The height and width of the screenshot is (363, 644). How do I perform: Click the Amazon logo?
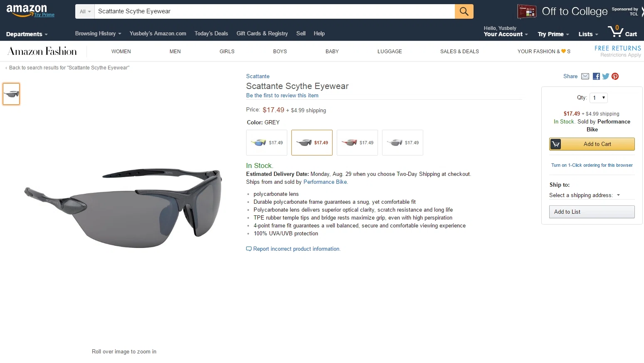click(27, 10)
